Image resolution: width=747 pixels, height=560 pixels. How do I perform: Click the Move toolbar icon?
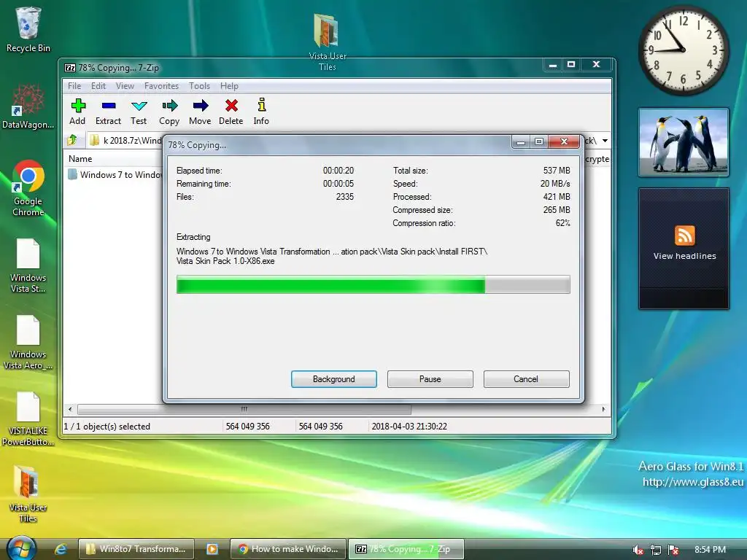(200, 112)
